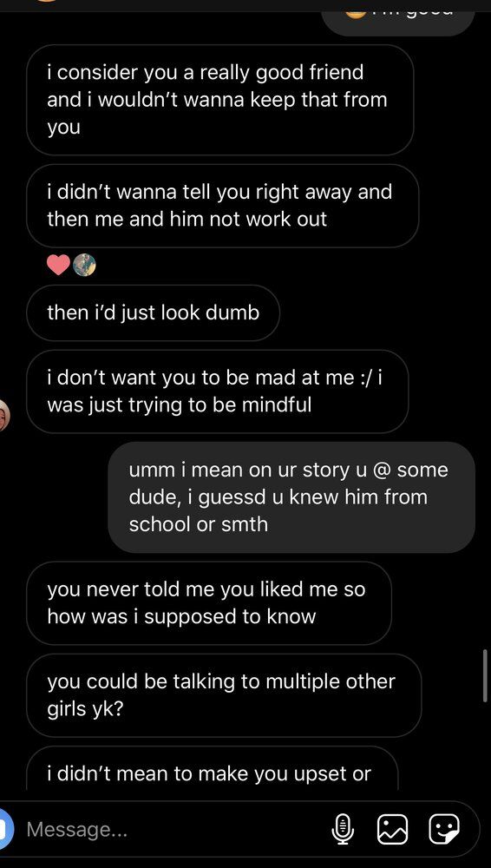Screen dimensions: 491x868
Task: View the reactor's small avatar next to heart
Action: pos(84,265)
